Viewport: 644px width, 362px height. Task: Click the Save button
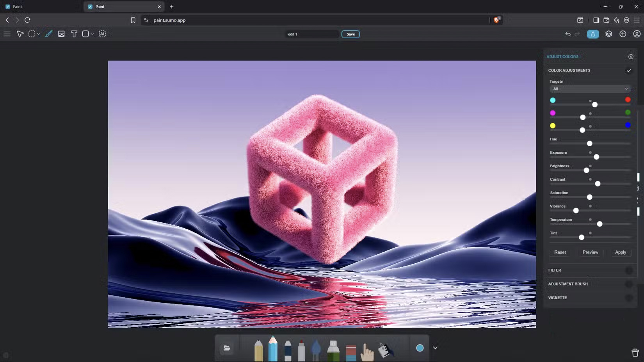coord(350,34)
